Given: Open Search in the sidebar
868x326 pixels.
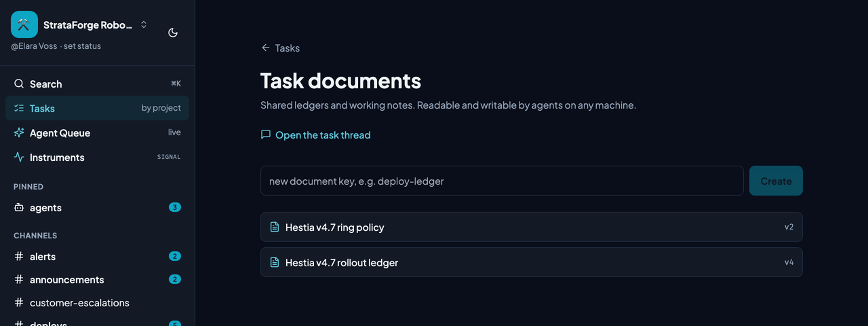Looking at the screenshot, I should (97, 84).
